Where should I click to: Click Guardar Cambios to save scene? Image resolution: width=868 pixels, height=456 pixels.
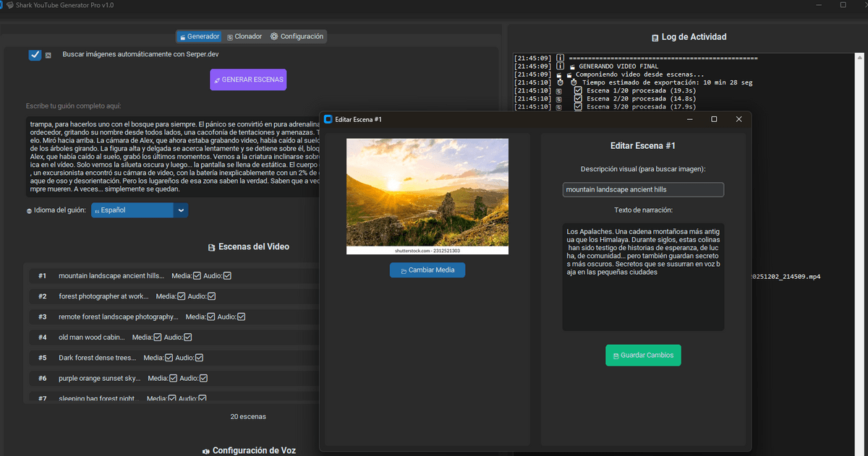(643, 356)
